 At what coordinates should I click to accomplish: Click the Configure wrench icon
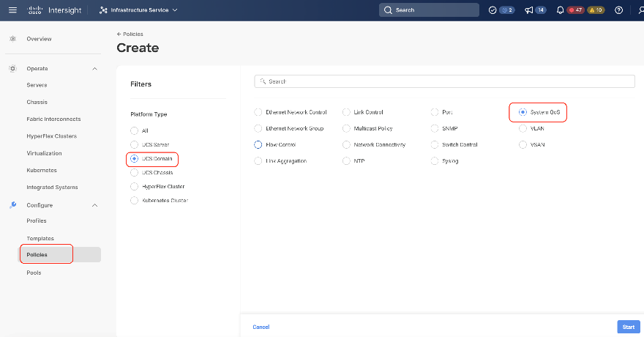tap(12, 205)
